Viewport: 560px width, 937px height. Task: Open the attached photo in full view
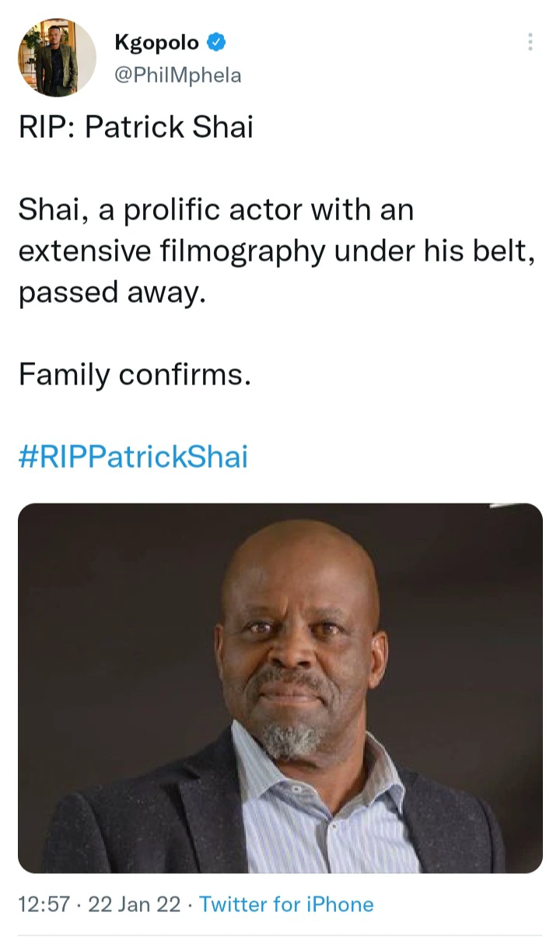click(280, 688)
